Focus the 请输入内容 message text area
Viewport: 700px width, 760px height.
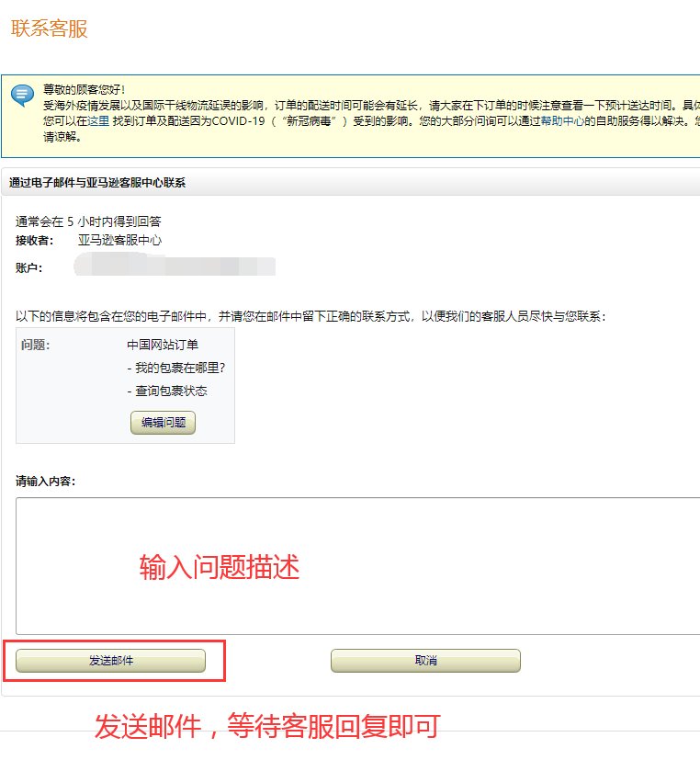coord(357,566)
